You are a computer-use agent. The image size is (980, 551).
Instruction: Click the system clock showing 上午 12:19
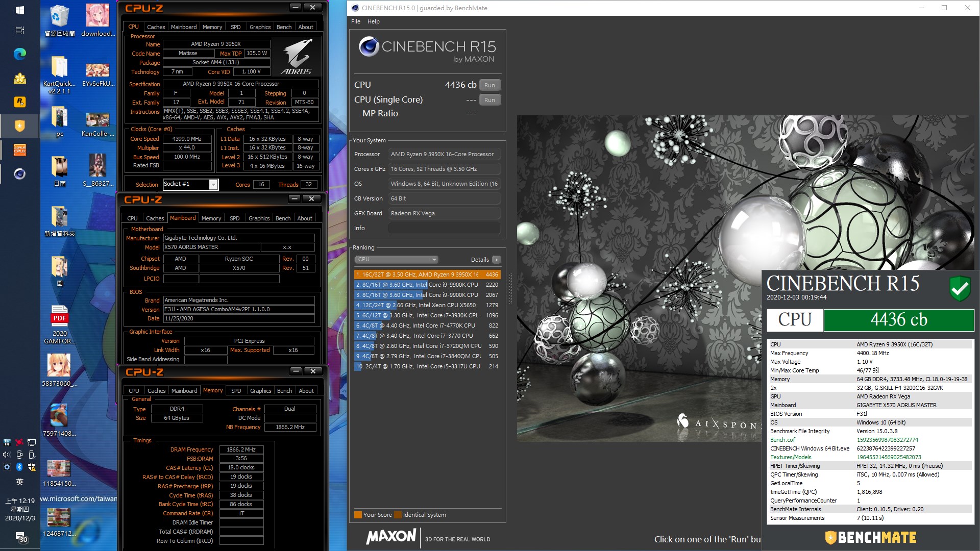(x=20, y=509)
